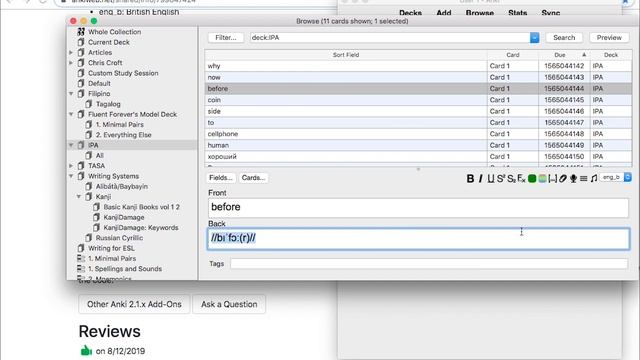Collapse the Filipino deck
Viewport: 640px width, 360px height.
71,94
